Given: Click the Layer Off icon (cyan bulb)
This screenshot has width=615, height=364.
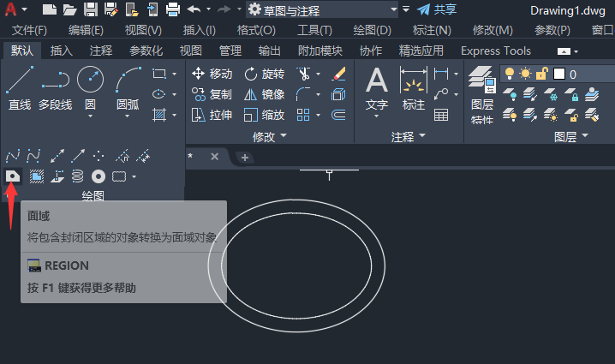Looking at the screenshot, I should 510,94.
